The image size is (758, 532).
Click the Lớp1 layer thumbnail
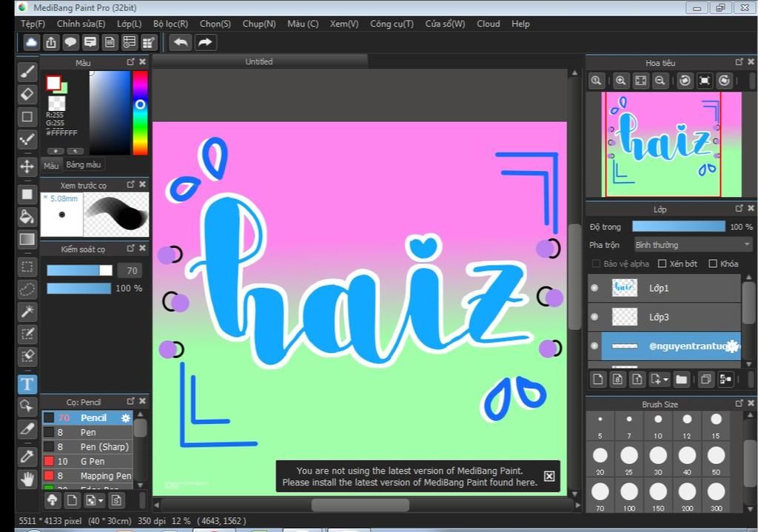(x=624, y=288)
